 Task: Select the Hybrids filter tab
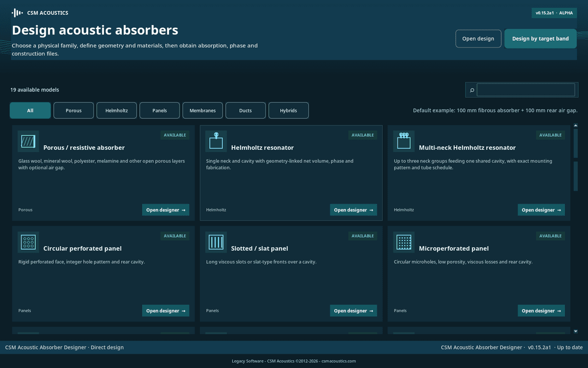click(289, 110)
